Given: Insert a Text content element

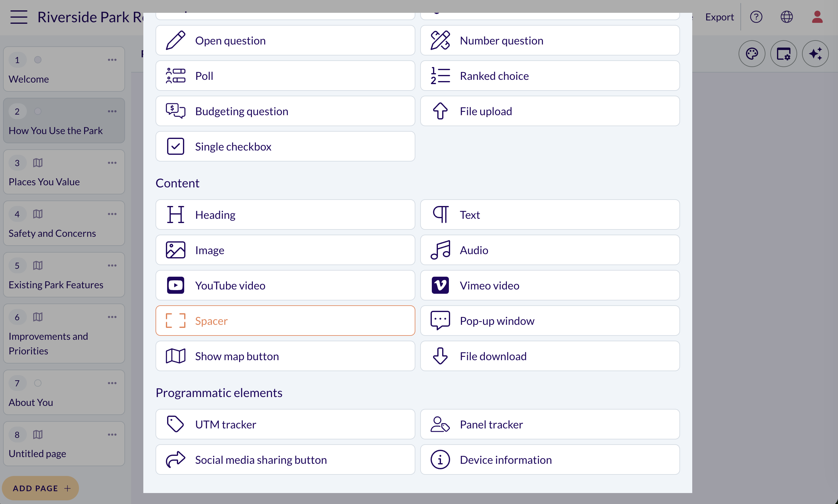Looking at the screenshot, I should click(550, 215).
